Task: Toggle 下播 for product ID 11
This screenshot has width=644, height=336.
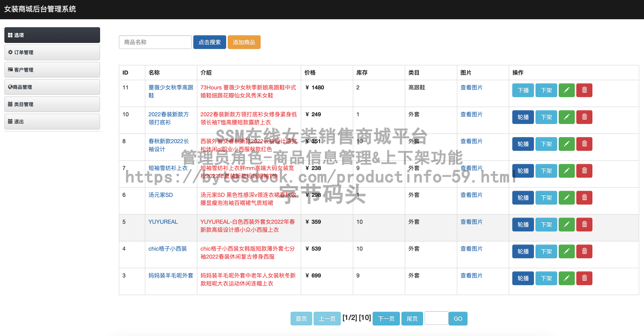Action: tap(523, 90)
